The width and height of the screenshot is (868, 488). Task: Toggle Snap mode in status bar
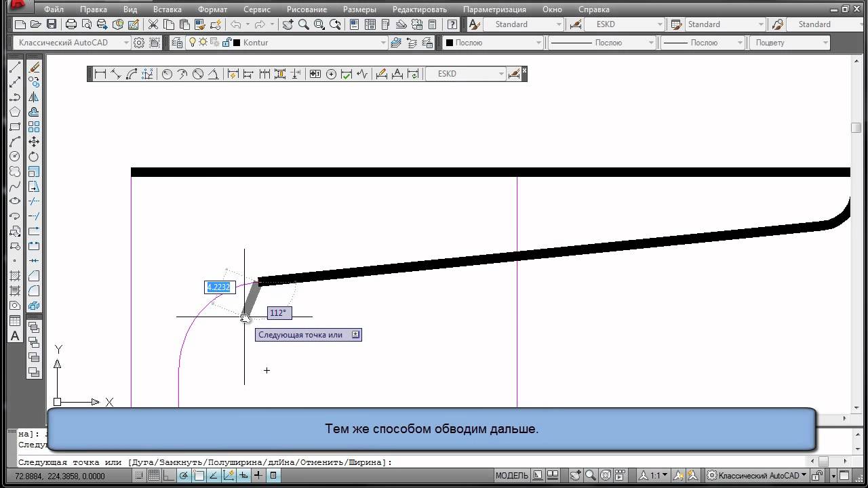tap(140, 476)
